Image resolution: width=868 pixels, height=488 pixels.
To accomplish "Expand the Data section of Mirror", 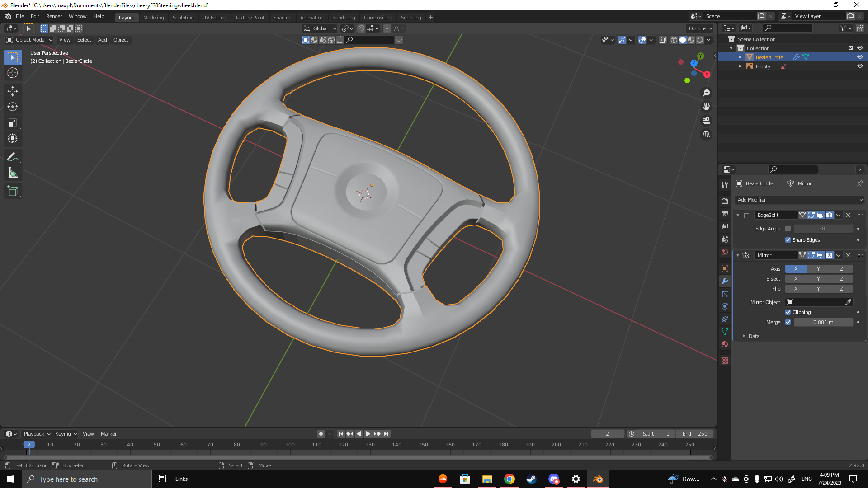I will (753, 336).
